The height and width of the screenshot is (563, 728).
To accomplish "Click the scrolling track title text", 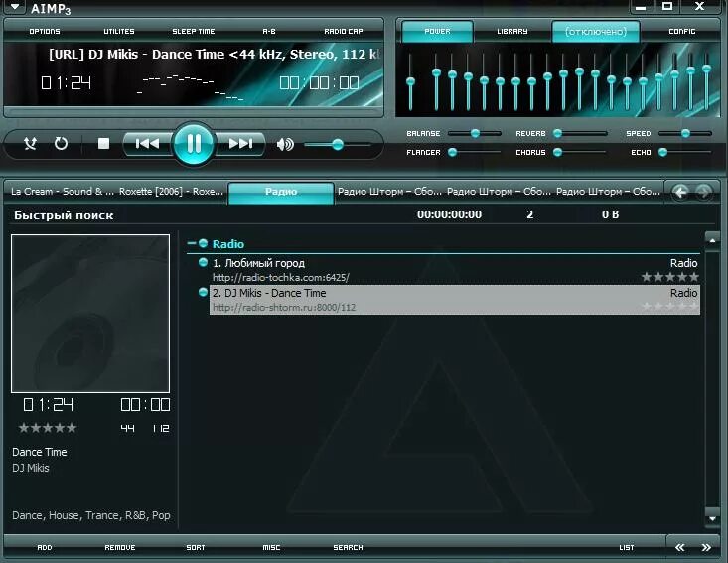I will coord(215,54).
